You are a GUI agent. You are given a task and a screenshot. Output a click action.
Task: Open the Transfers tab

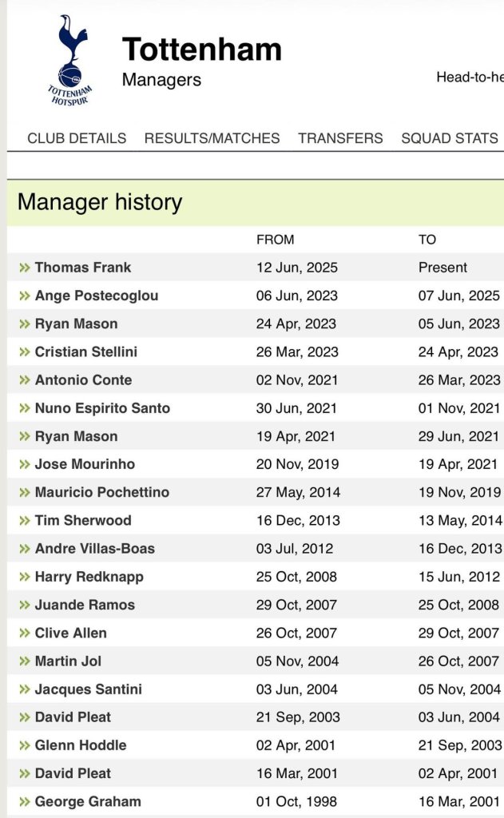(340, 138)
